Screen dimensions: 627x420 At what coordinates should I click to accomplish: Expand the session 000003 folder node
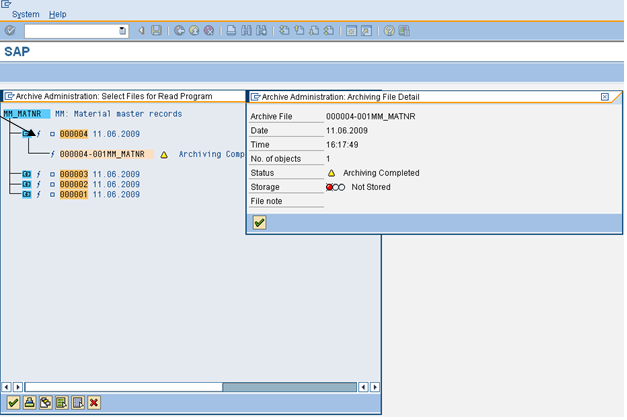(x=26, y=174)
